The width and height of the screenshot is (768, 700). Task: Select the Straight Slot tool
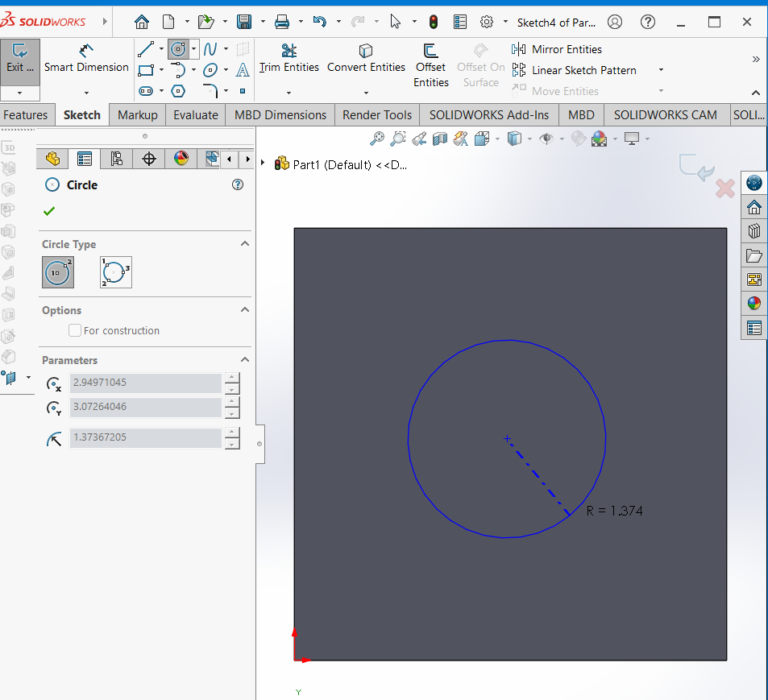[146, 91]
